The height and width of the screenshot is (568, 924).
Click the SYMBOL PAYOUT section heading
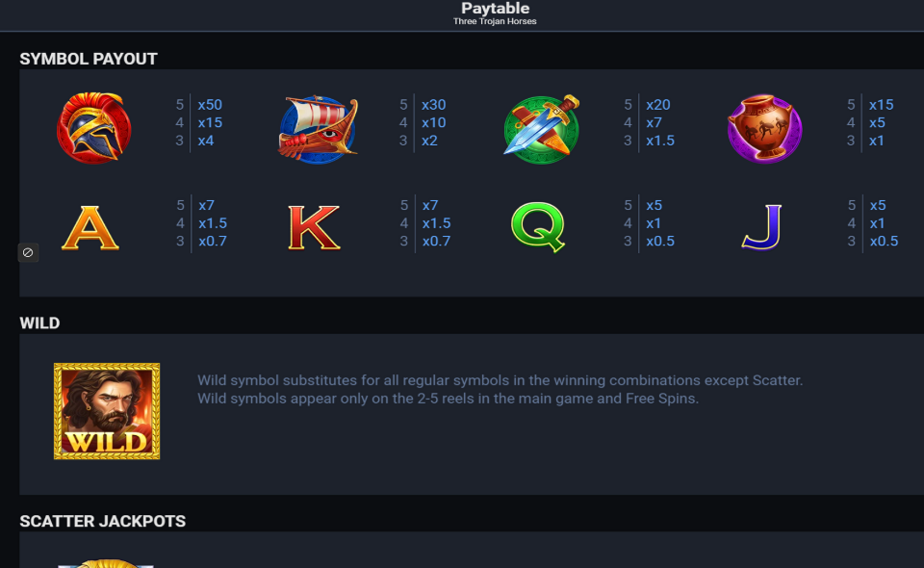(89, 59)
